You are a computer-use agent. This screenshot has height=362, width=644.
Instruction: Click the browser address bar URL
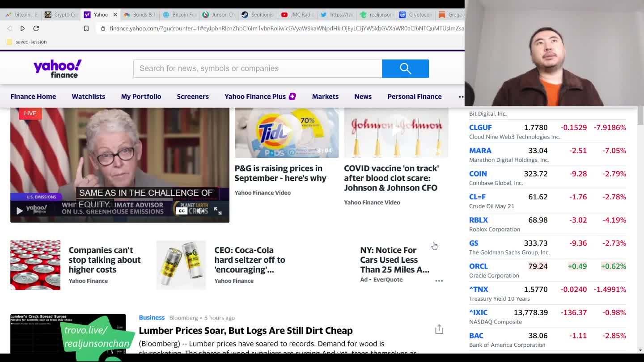tap(286, 28)
